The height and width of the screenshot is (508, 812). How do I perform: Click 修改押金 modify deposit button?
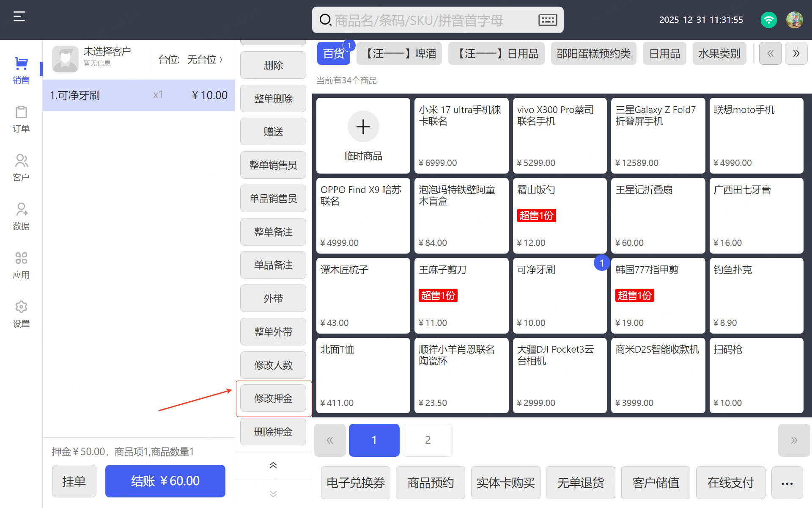point(273,398)
